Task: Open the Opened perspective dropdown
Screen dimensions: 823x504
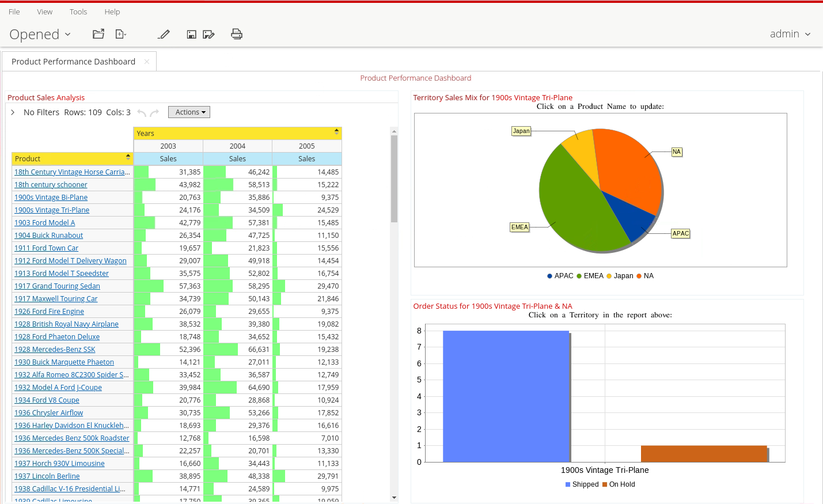Action: [40, 35]
